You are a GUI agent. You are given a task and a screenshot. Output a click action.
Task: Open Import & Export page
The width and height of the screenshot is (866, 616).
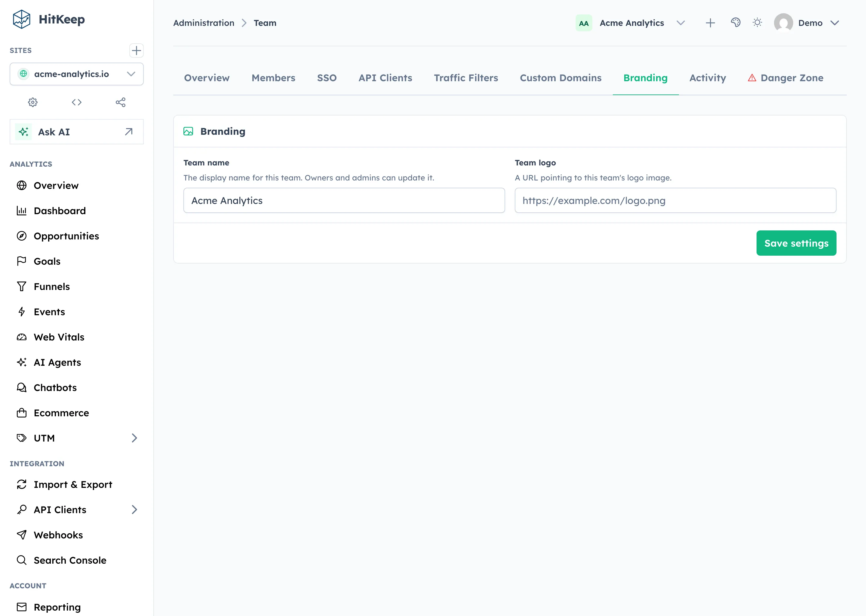click(77, 484)
